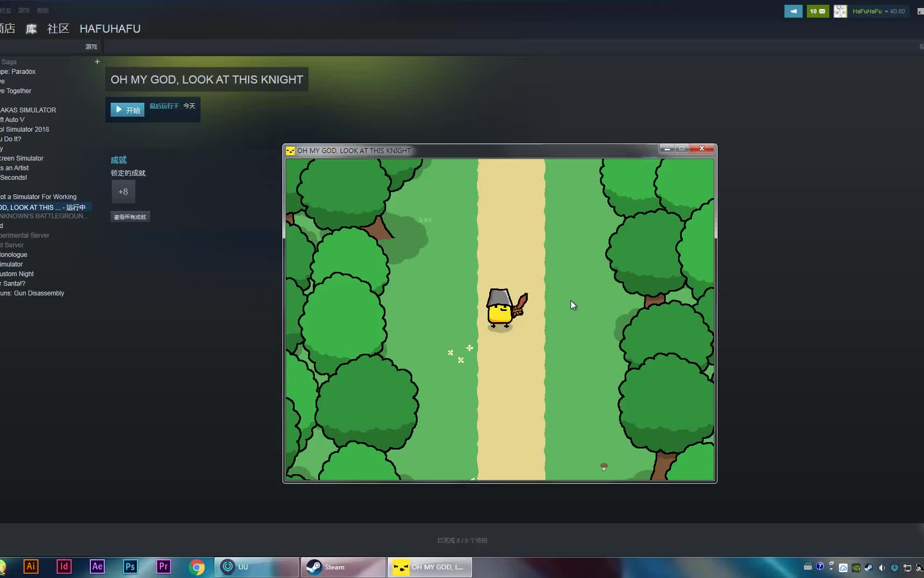Click 查看所有成就 view all achievements button
The height and width of the screenshot is (578, 924).
130,217
